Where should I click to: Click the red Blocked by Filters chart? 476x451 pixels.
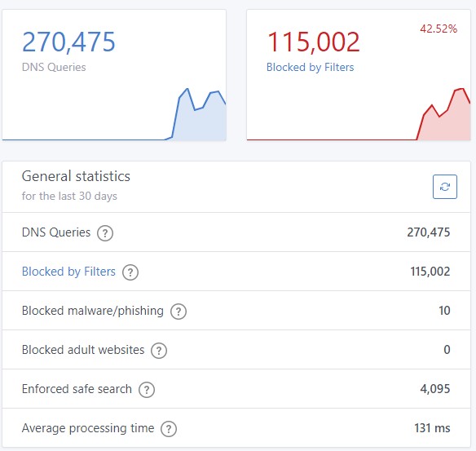pos(359,114)
